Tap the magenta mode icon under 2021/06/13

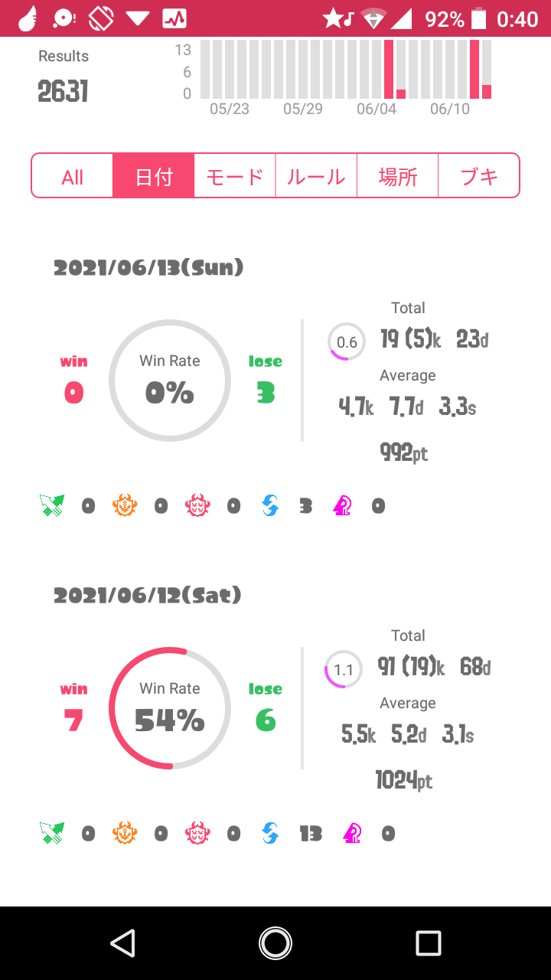(342, 505)
